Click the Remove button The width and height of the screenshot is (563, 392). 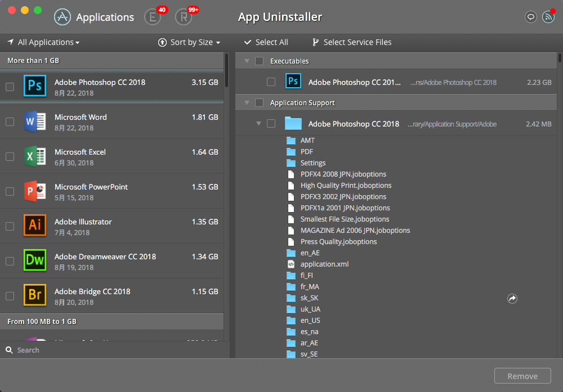[522, 376]
